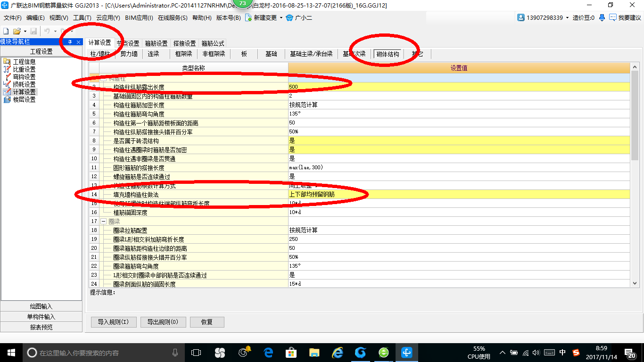The image size is (644, 362).
Task: Expand the 13907298339 account dropdown
Action: coord(567,18)
